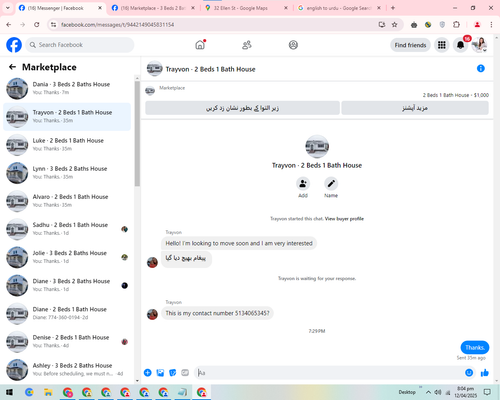
Task: Open the Facebook menu grid icon
Action: [x=442, y=45]
